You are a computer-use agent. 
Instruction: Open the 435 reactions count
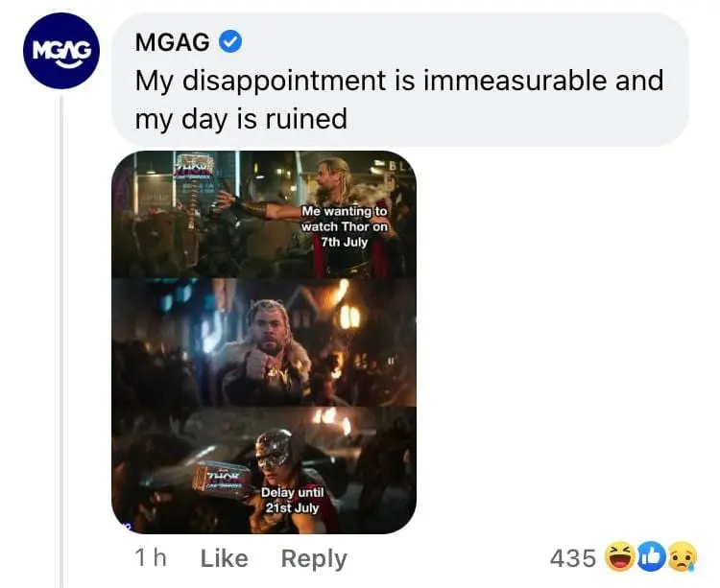[x=571, y=556]
